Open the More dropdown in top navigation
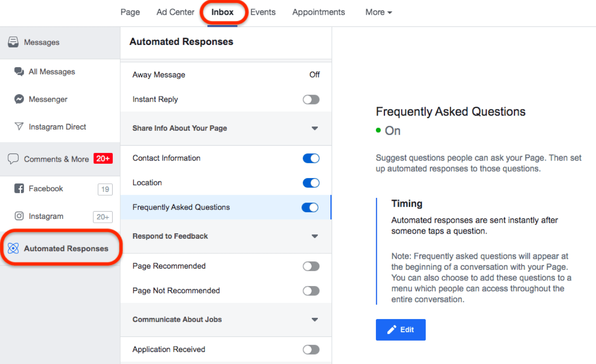596x364 pixels. pos(378,12)
